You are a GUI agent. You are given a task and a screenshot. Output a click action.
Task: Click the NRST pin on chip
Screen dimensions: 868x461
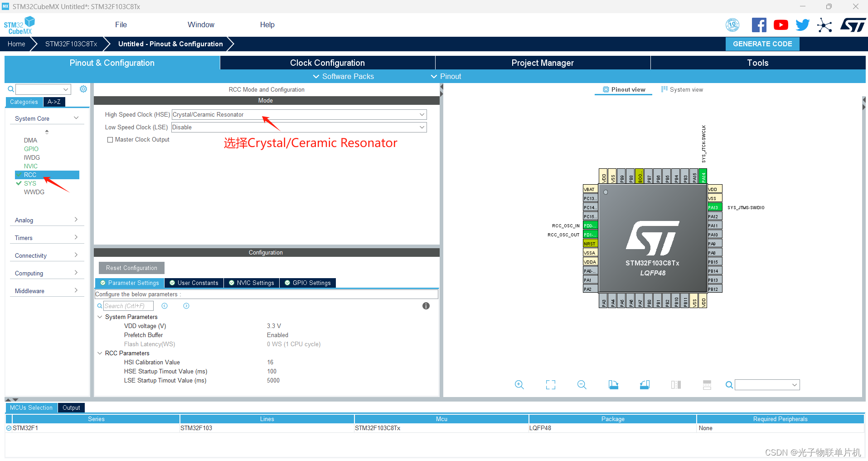590,244
